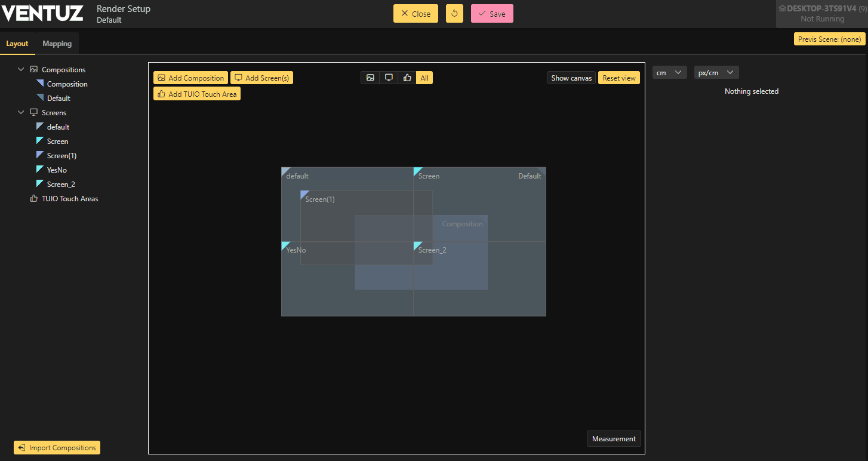Switch to the Layout tab

click(x=17, y=44)
